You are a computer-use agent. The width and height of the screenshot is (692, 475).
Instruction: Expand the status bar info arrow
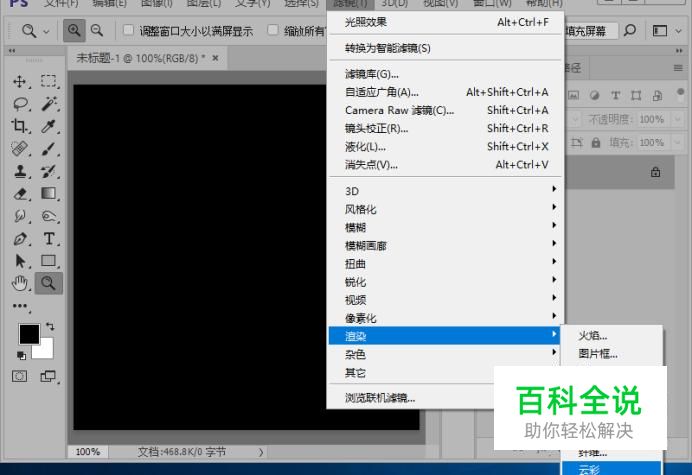[x=261, y=452]
